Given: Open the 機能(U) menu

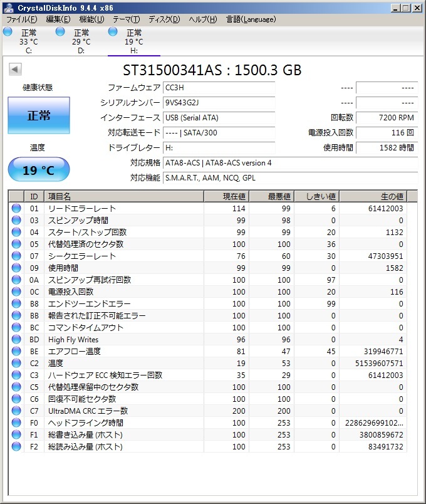Looking at the screenshot, I should coord(92,19).
